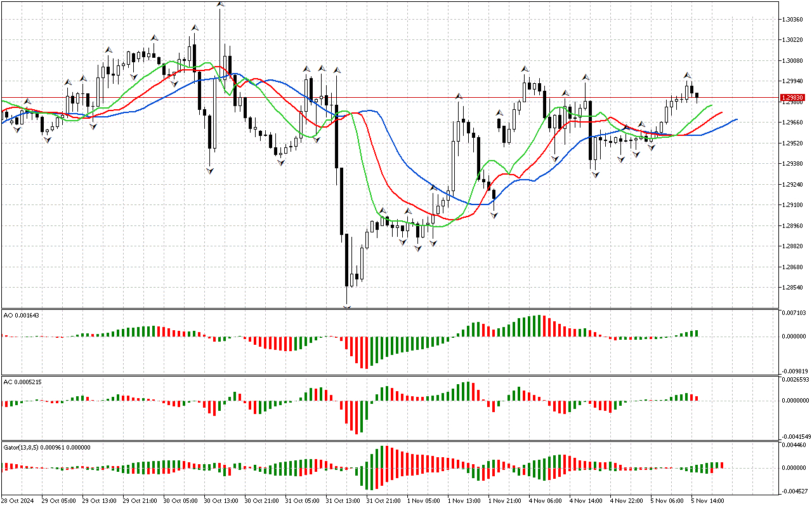
Task: Click the 0.0026593 value on the AC scale
Action: pos(796,380)
